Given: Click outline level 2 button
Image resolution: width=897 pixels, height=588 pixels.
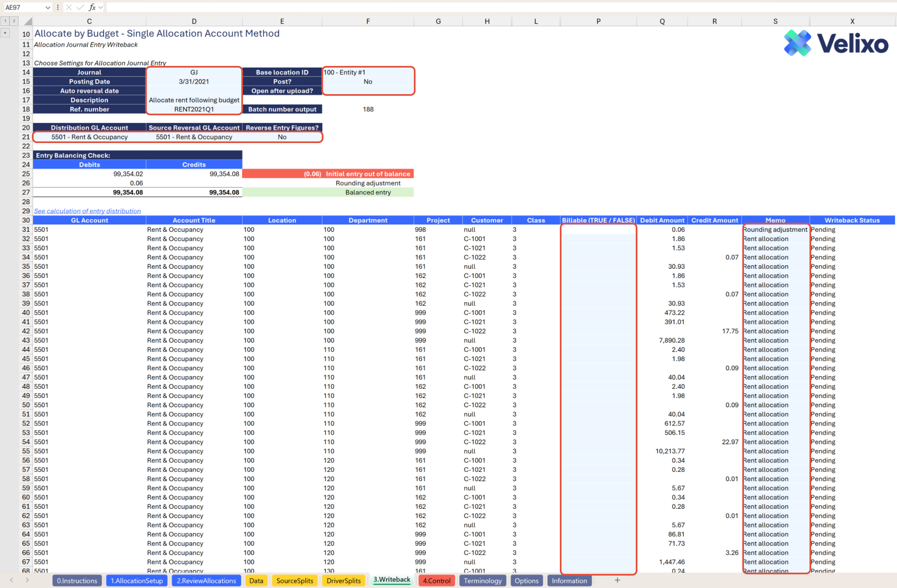Looking at the screenshot, I should pos(14,21).
